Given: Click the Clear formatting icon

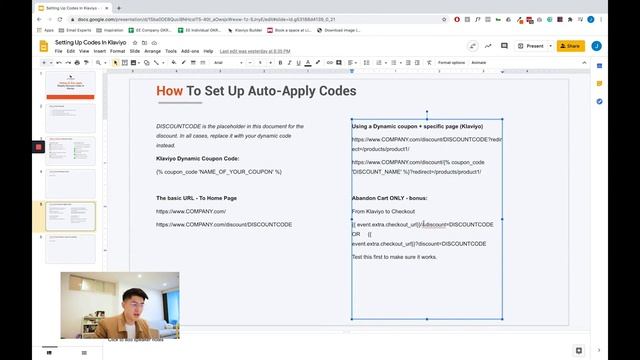Looking at the screenshot, I should pos(429,62).
